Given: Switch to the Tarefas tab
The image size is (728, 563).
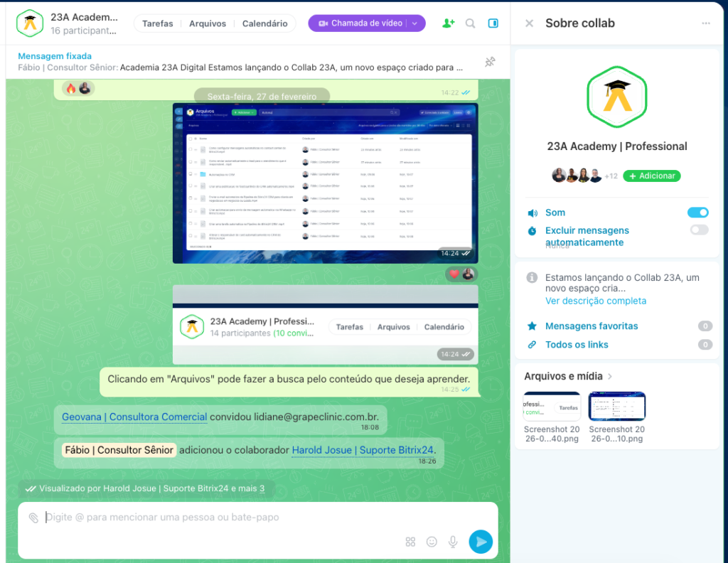Looking at the screenshot, I should pos(158,23).
